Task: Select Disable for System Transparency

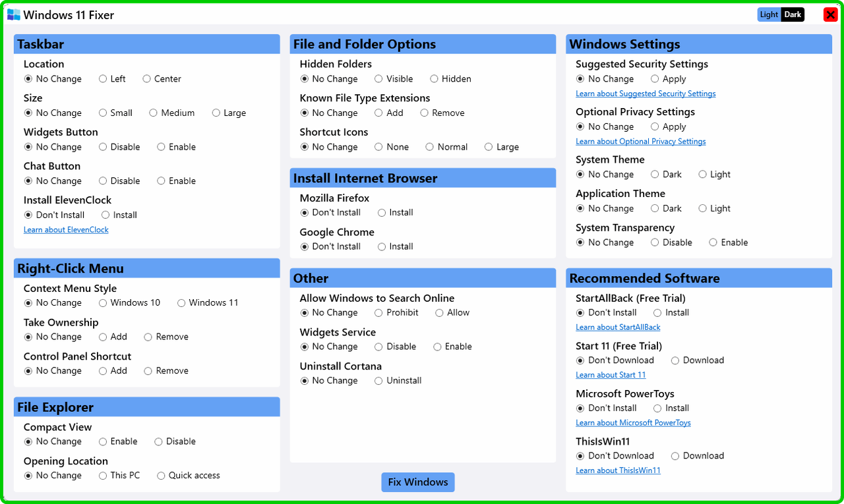Action: click(x=671, y=243)
